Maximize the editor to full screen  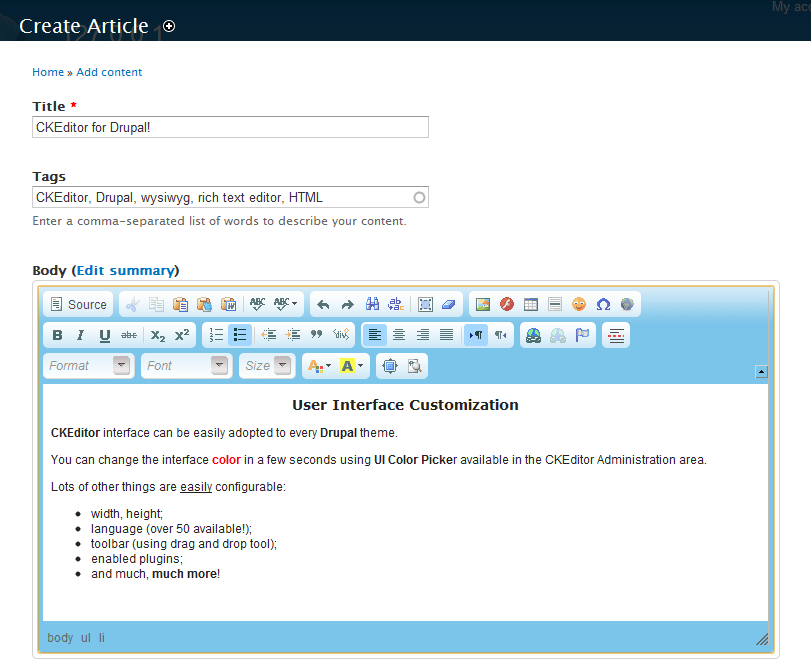389,365
